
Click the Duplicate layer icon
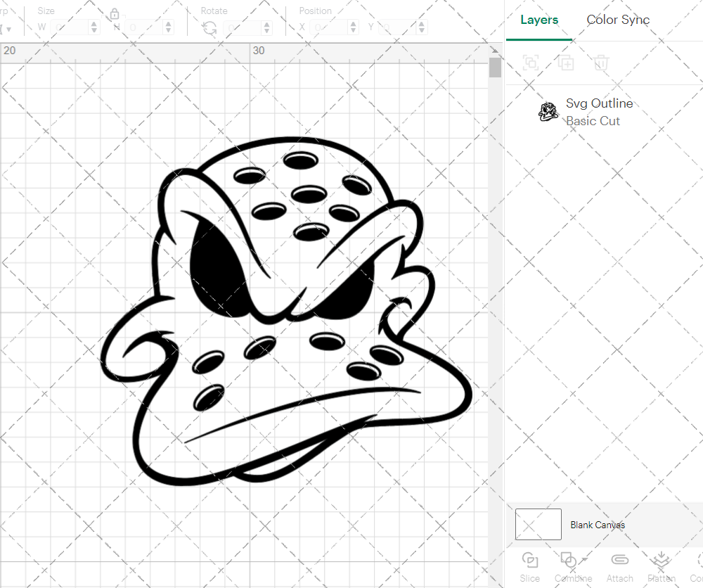(x=566, y=63)
